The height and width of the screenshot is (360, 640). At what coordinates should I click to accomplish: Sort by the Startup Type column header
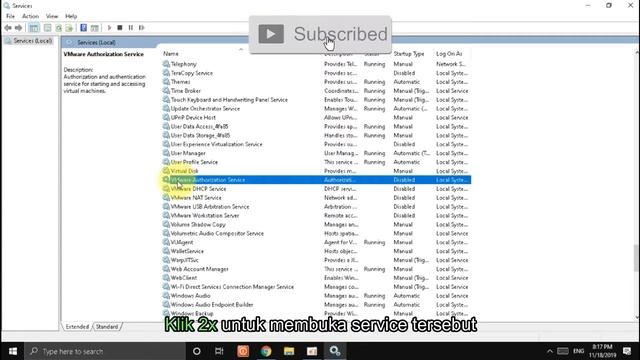[x=409, y=54]
